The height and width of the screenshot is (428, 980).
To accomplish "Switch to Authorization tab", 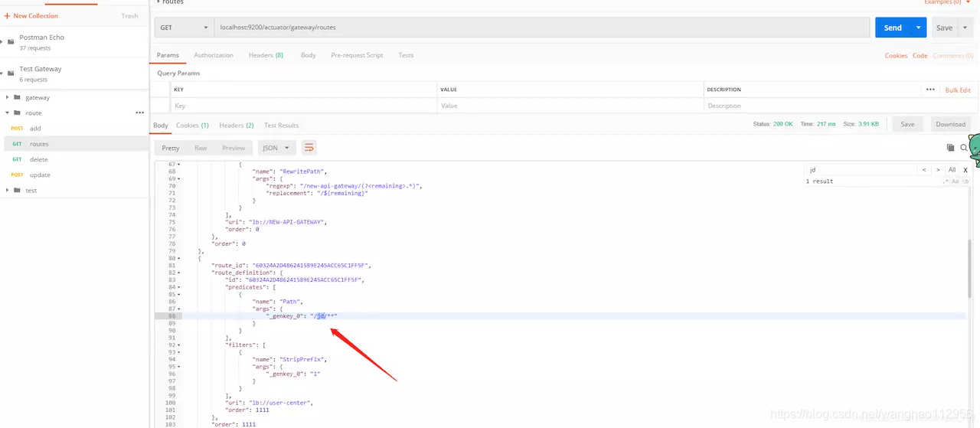I will (x=214, y=55).
